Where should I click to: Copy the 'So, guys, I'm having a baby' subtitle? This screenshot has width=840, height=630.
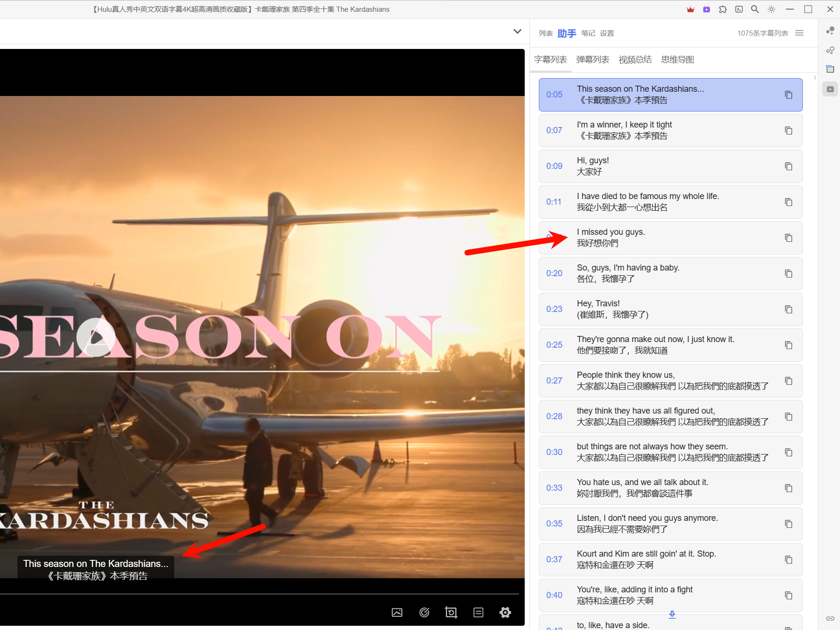click(x=789, y=274)
